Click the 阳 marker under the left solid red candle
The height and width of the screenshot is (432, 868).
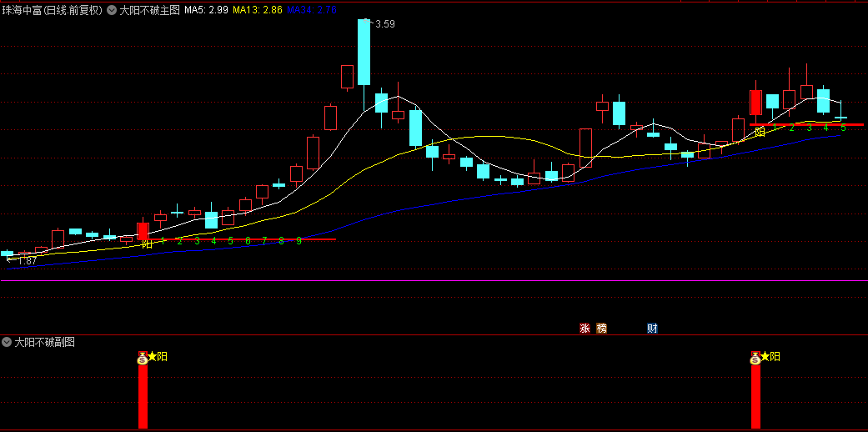pyautogui.click(x=148, y=244)
